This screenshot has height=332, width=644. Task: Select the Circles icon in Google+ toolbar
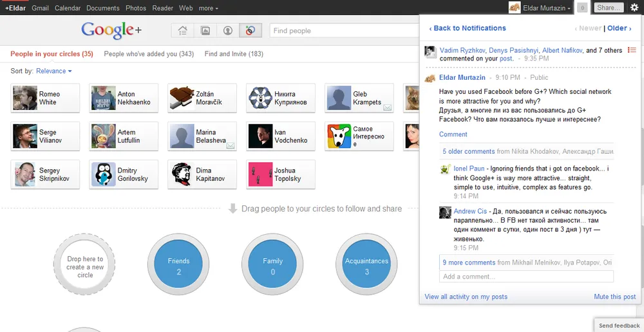click(250, 31)
